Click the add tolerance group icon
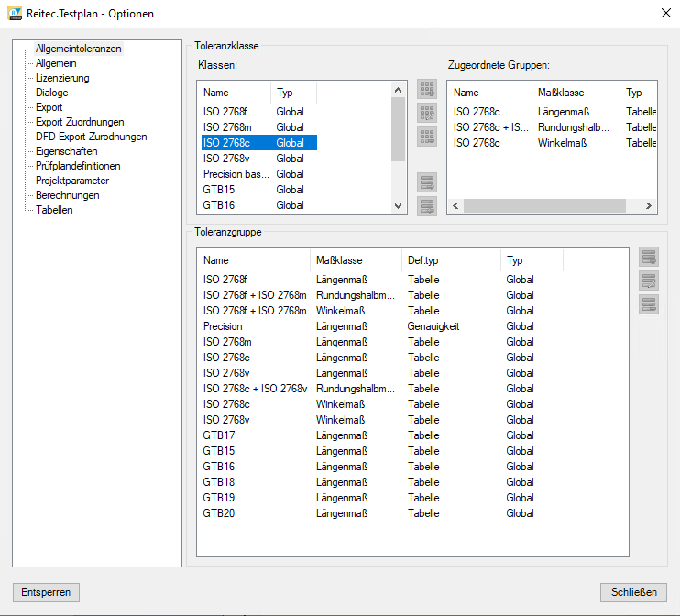This screenshot has width=680, height=616. 649,257
